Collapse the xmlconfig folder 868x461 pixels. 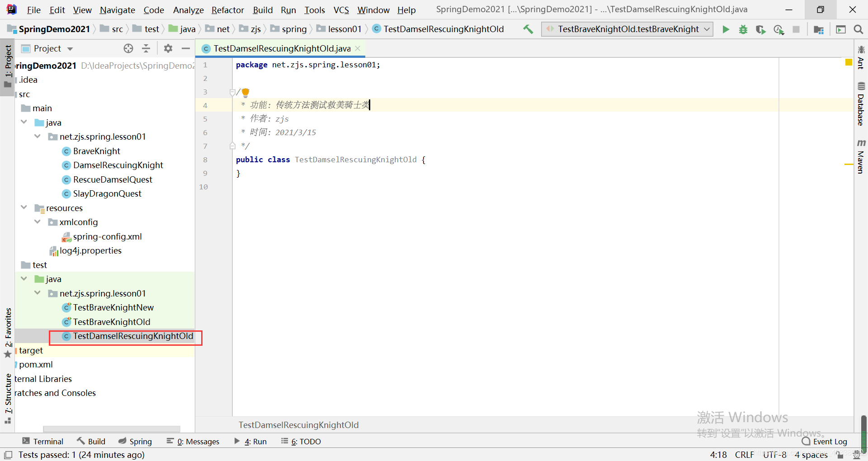[x=38, y=222]
